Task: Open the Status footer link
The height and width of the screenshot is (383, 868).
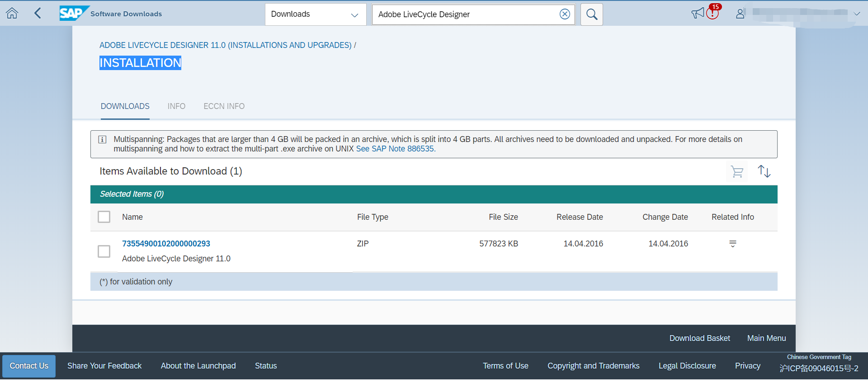Action: pyautogui.click(x=266, y=366)
